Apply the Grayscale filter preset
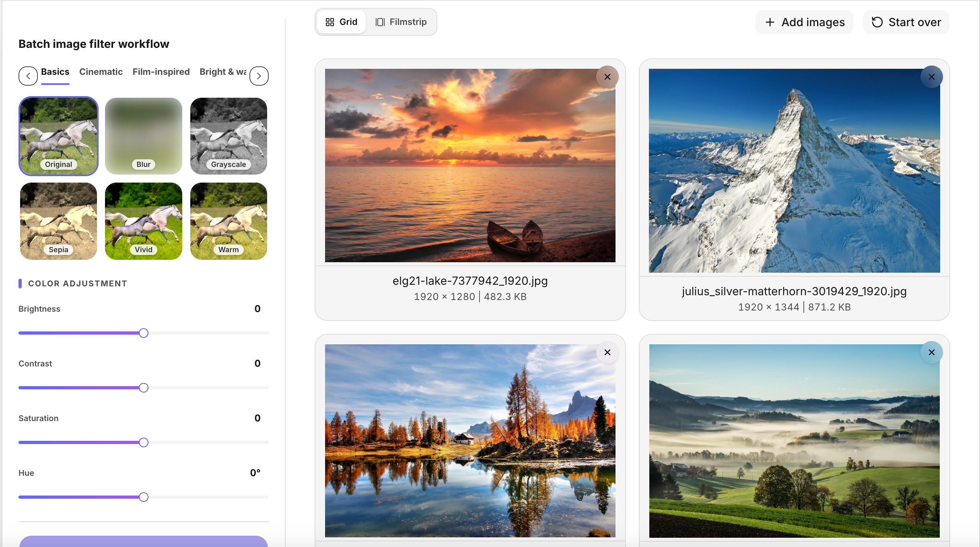Viewport: 980px width, 547px height. 229,136
